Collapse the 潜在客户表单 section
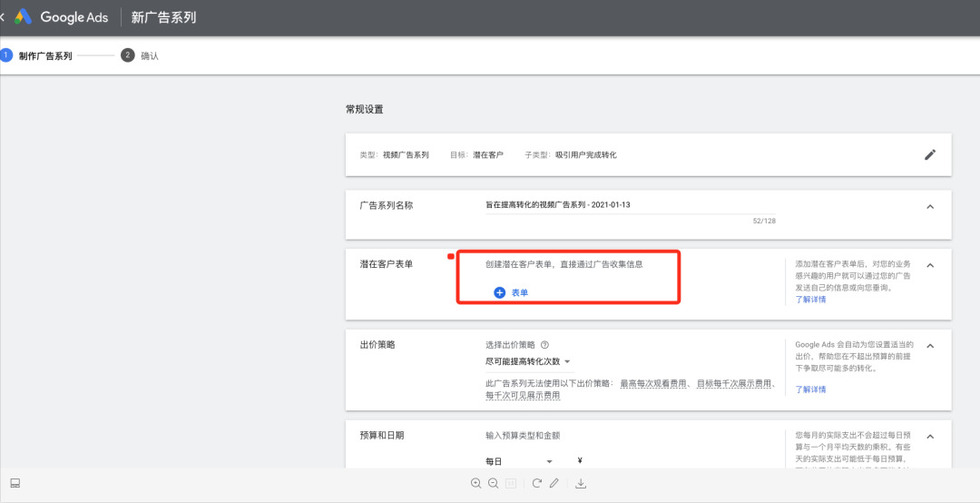This screenshot has width=980, height=503. [930, 266]
